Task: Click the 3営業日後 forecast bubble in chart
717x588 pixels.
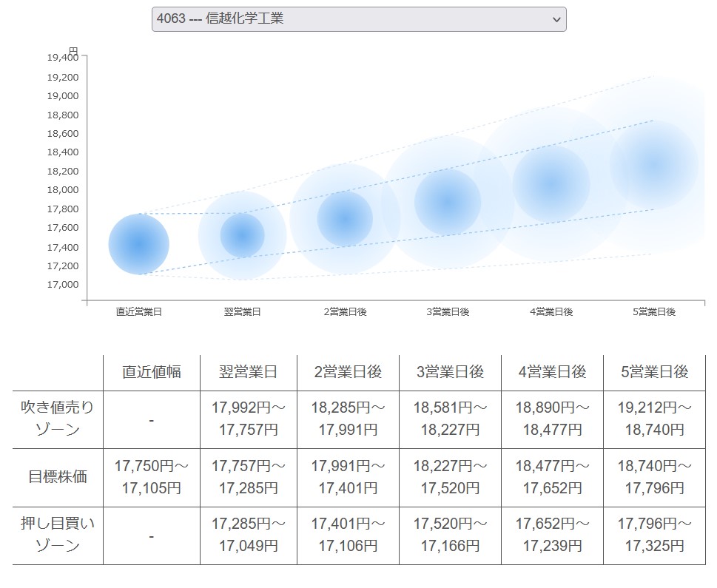Action: pyautogui.click(x=448, y=202)
